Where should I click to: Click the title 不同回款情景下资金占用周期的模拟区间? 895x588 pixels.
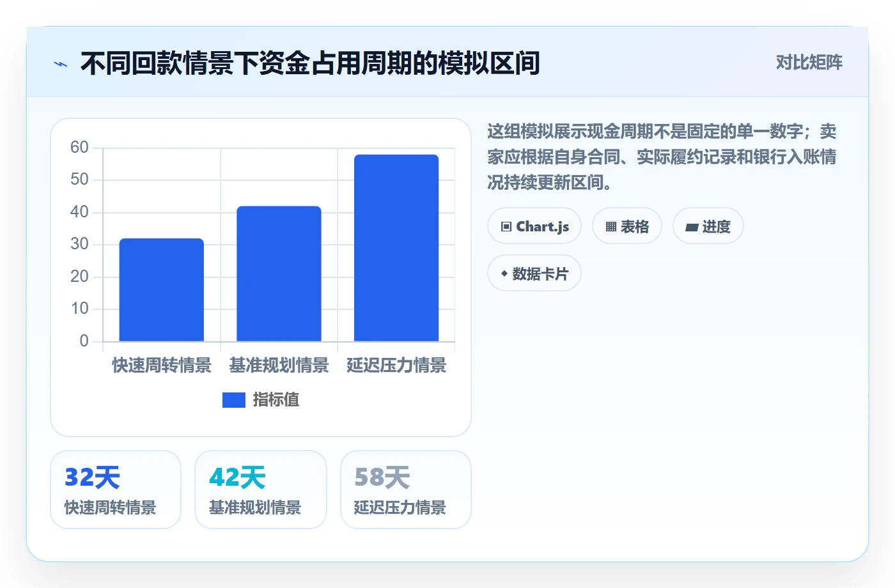point(310,63)
